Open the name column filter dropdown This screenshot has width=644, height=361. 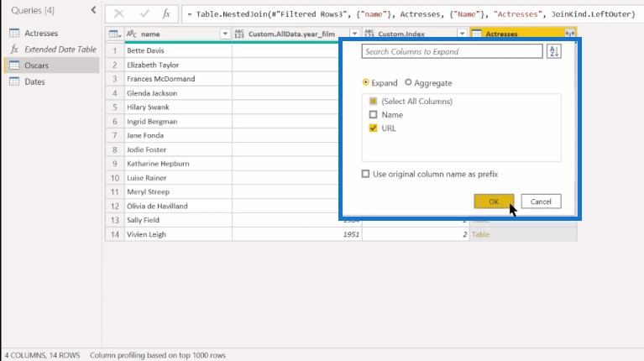pos(225,34)
